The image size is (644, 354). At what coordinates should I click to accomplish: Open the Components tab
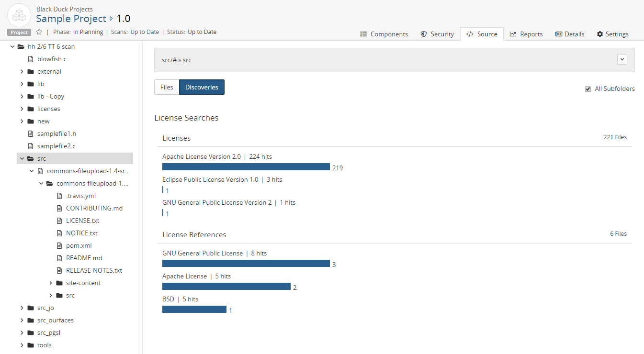384,34
